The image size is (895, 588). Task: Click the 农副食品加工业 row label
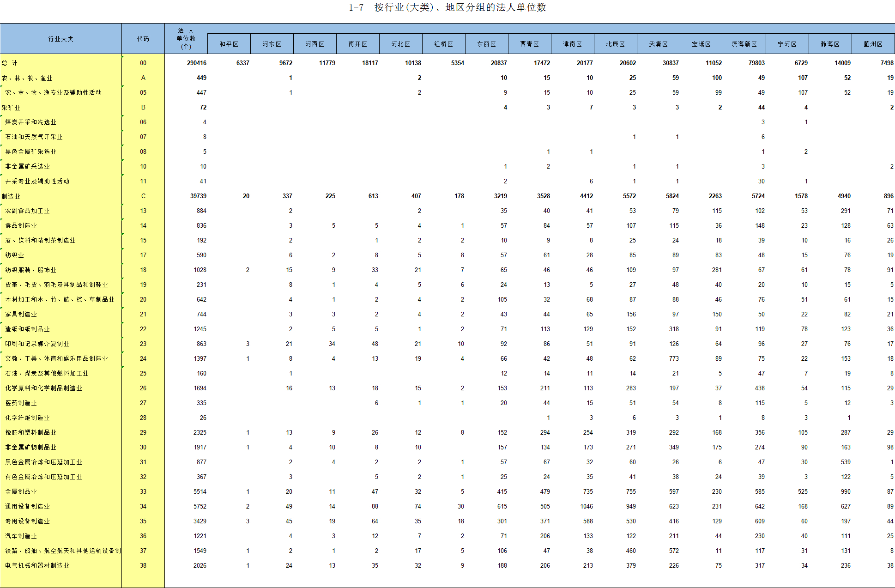27,211
